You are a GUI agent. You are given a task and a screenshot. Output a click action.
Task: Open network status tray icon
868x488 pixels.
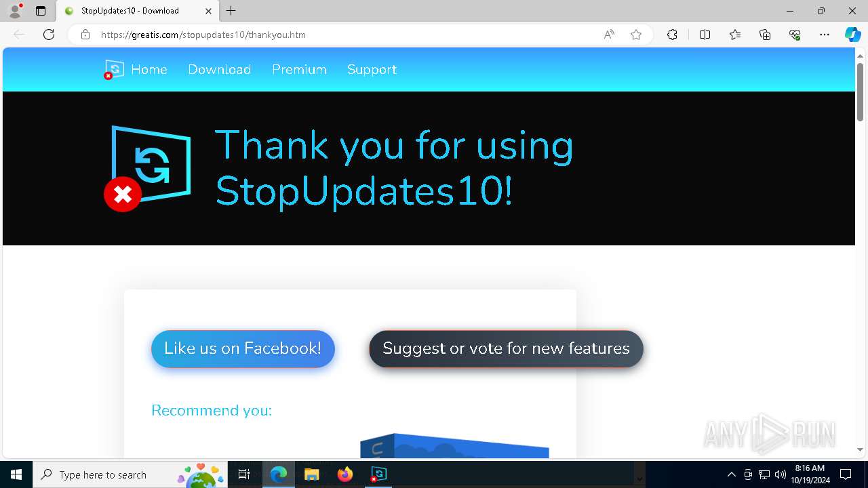[x=764, y=474]
